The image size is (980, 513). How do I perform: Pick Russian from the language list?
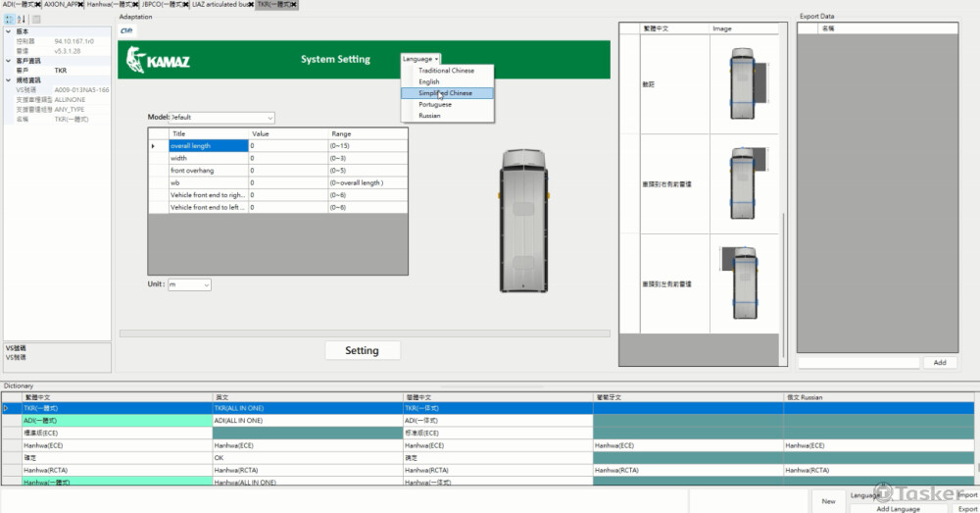tap(429, 116)
